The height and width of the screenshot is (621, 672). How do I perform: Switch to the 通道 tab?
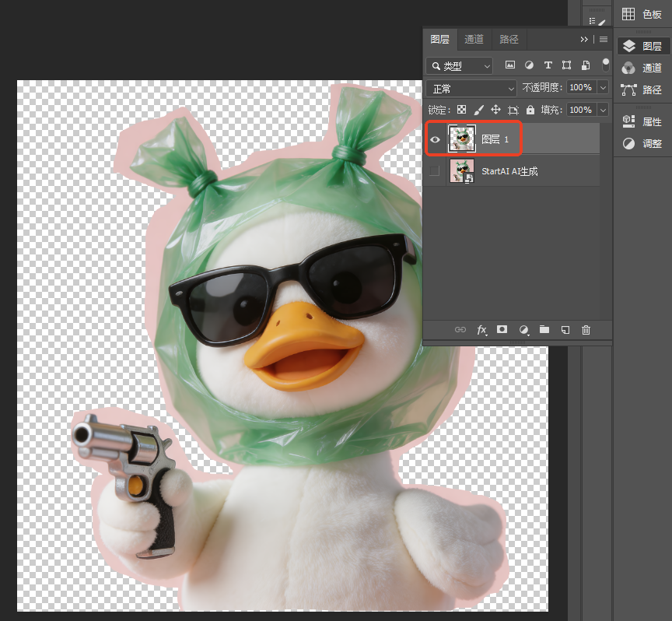pyautogui.click(x=474, y=40)
